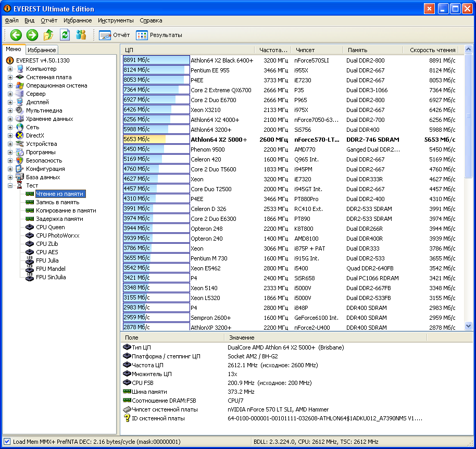Viewport: 476px width, 449px height.
Task: Click the Устройства devices icon
Action: coord(20,144)
